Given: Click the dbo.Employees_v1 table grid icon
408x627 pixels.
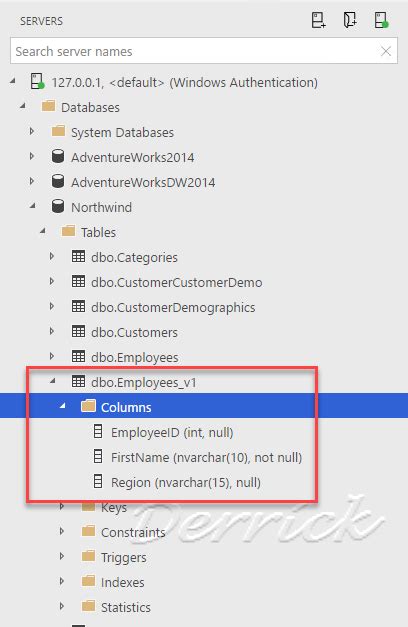Looking at the screenshot, I should tap(78, 381).
